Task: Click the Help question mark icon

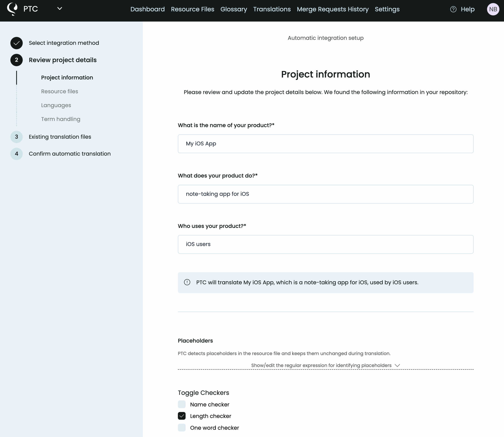Action: (x=453, y=9)
